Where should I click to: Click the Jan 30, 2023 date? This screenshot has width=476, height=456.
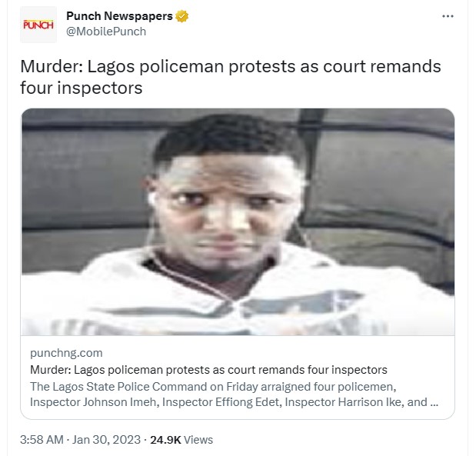click(106, 440)
